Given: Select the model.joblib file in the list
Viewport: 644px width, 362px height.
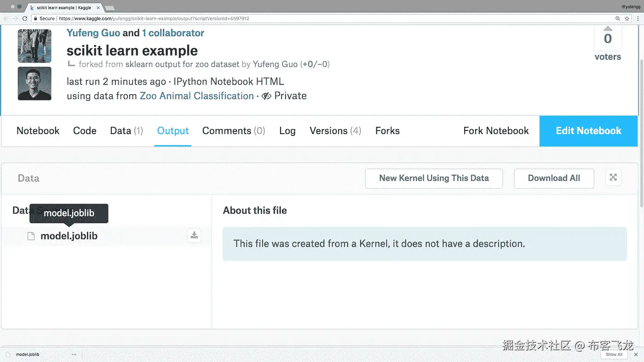Looking at the screenshot, I should coord(69,236).
